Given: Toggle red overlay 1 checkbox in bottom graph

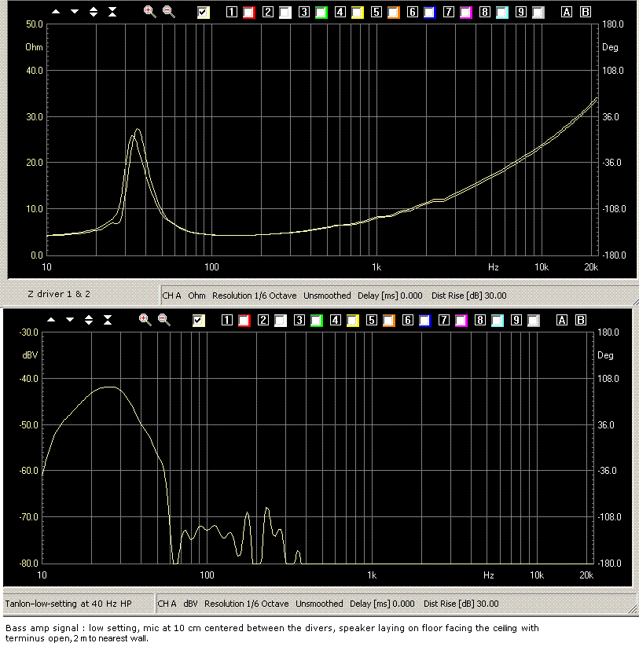Looking at the screenshot, I should pos(244,320).
